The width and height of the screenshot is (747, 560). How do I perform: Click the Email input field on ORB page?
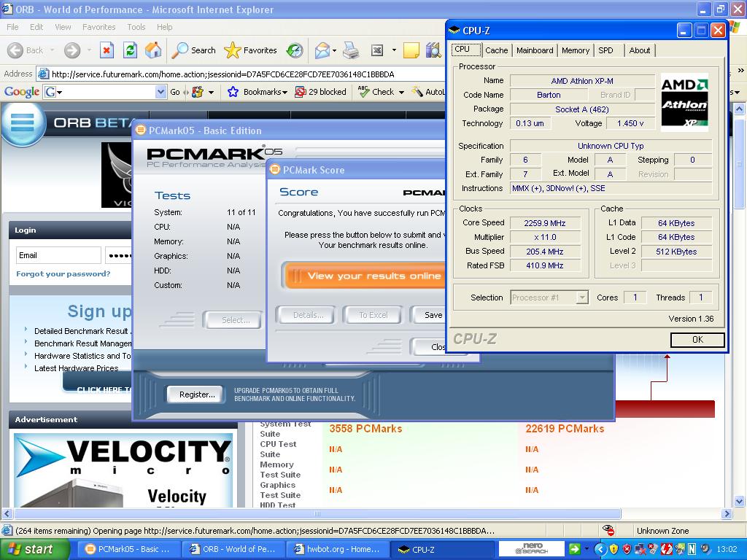click(58, 255)
